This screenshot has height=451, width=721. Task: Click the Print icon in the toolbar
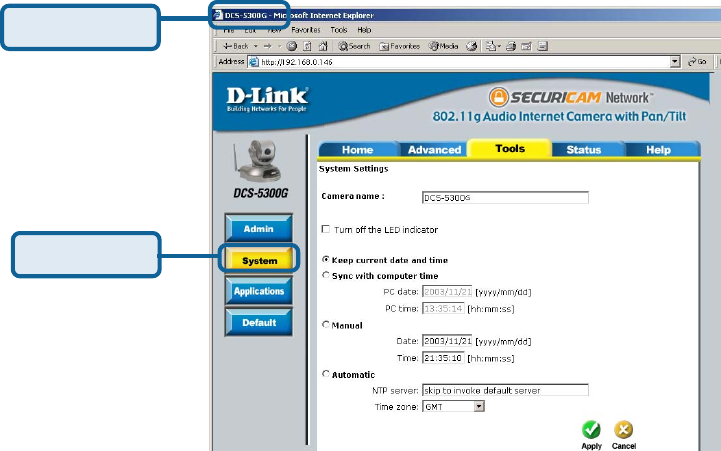click(x=511, y=46)
